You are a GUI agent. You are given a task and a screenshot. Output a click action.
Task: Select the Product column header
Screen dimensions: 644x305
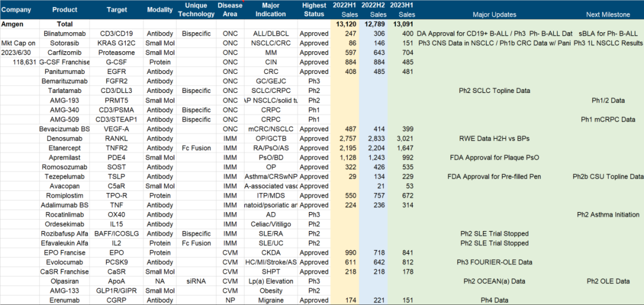point(65,10)
